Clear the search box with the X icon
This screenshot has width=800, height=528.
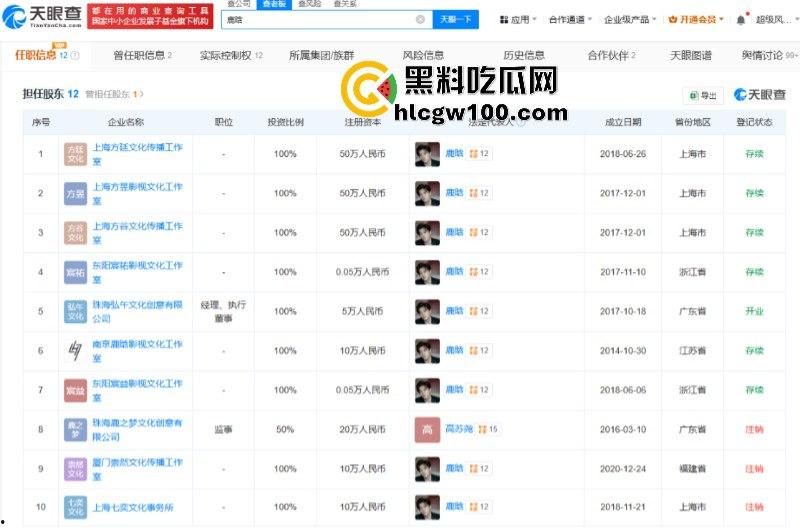point(419,20)
